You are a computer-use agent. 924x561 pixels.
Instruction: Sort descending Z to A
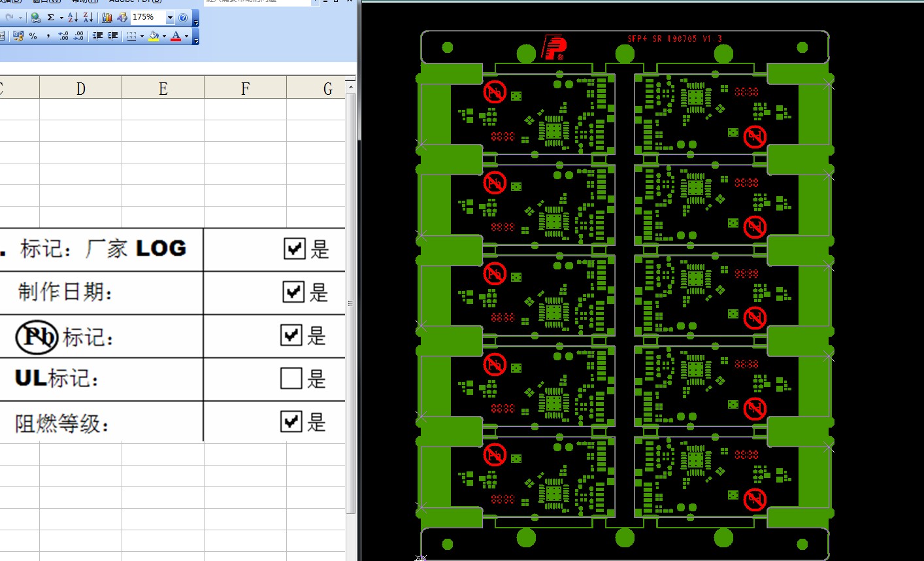coord(88,18)
